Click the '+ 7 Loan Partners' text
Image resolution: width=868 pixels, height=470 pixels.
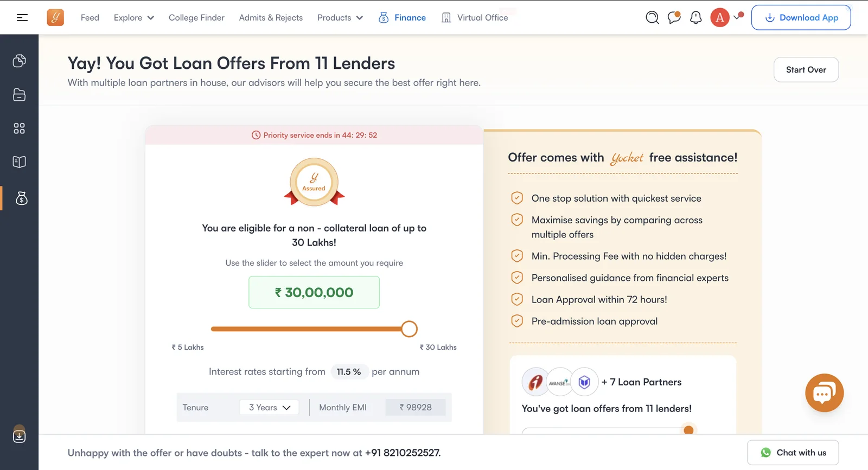641,382
